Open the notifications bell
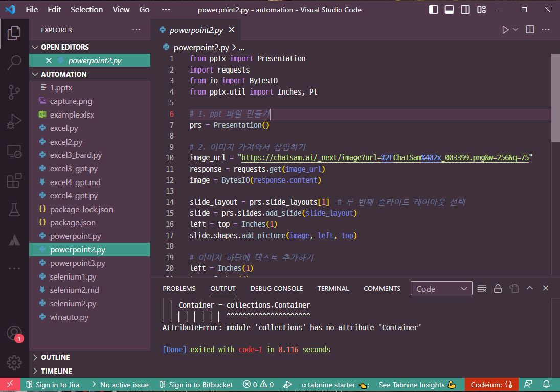Image resolution: width=560 pixels, height=392 pixels. point(546,384)
